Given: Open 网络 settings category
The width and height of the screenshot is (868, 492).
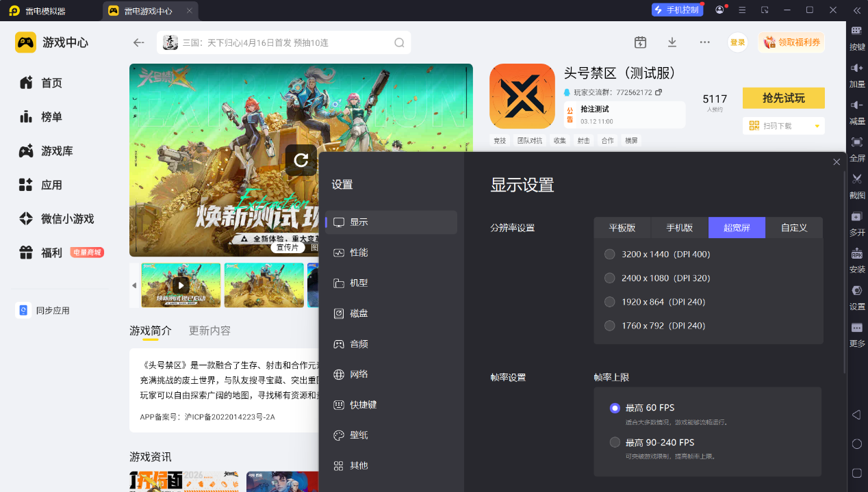Looking at the screenshot, I should pos(391,374).
